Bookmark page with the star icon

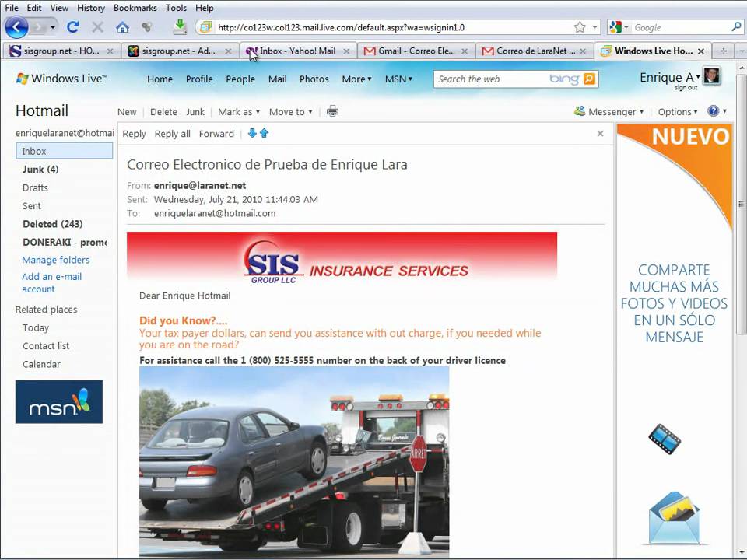(579, 27)
